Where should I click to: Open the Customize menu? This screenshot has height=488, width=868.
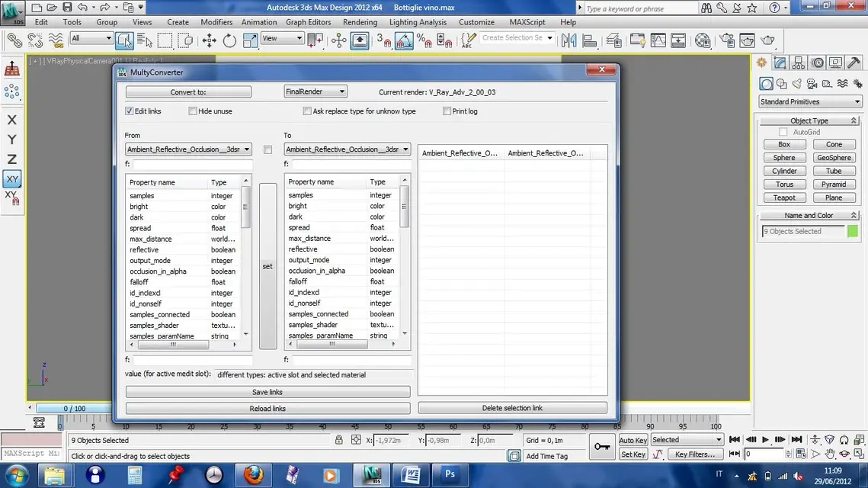pyautogui.click(x=476, y=22)
